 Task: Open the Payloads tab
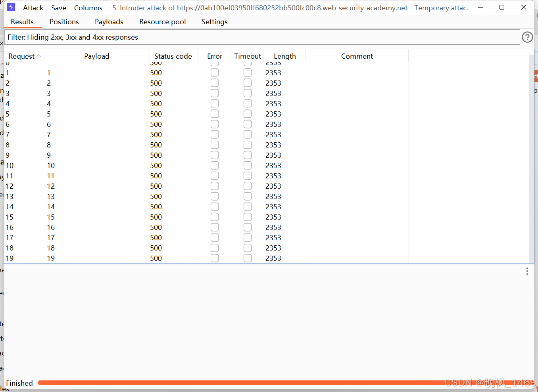tap(109, 22)
